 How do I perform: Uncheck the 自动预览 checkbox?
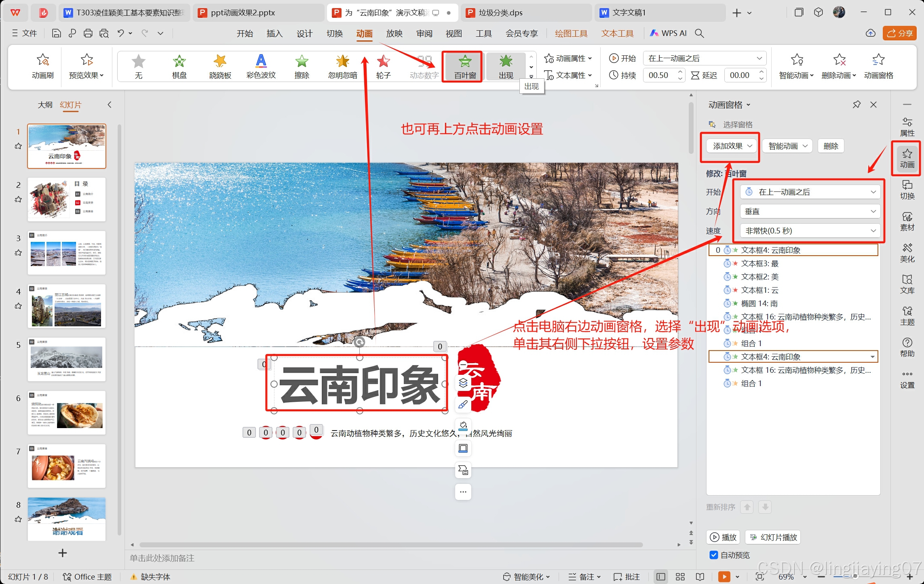point(714,555)
